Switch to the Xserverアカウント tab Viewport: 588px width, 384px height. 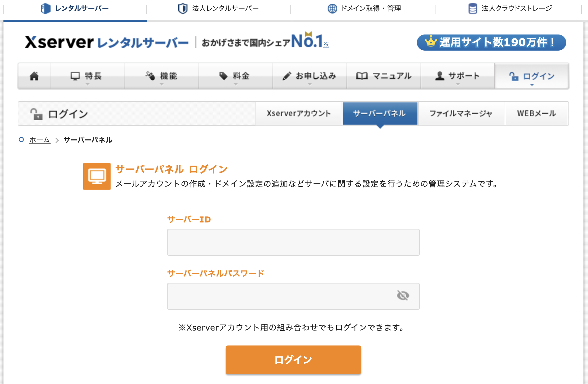[299, 114]
